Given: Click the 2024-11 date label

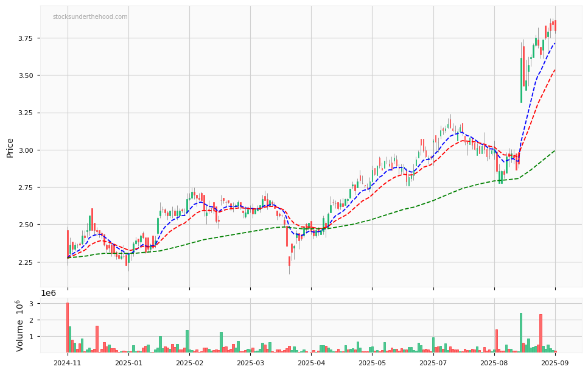Looking at the screenshot, I should click(x=68, y=363).
